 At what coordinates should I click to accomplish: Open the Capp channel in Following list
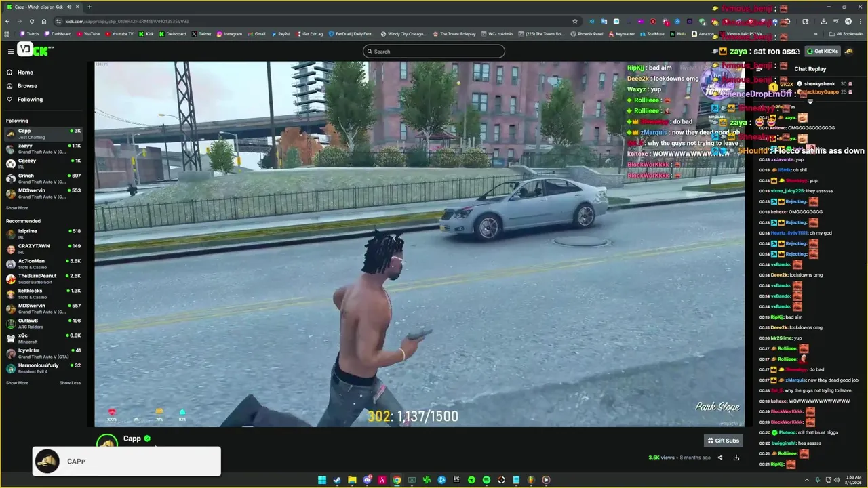click(44, 134)
